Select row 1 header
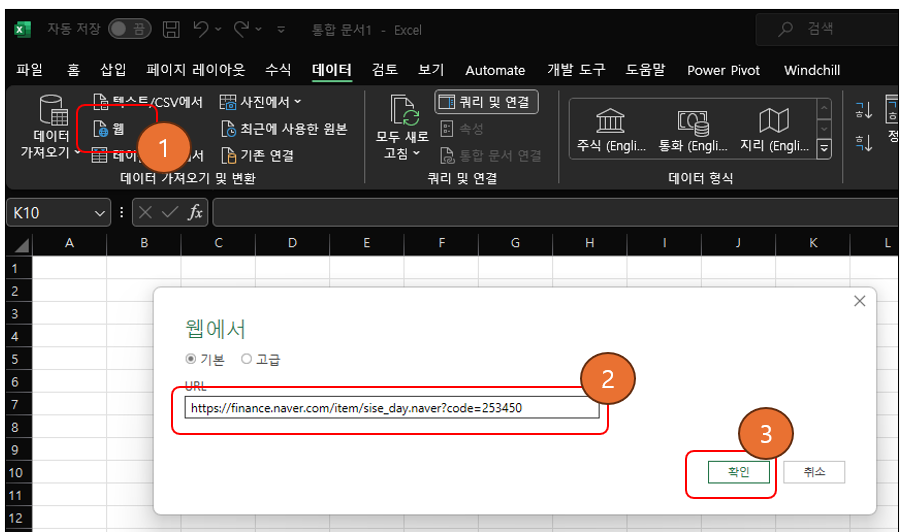The image size is (903, 532). [x=15, y=269]
